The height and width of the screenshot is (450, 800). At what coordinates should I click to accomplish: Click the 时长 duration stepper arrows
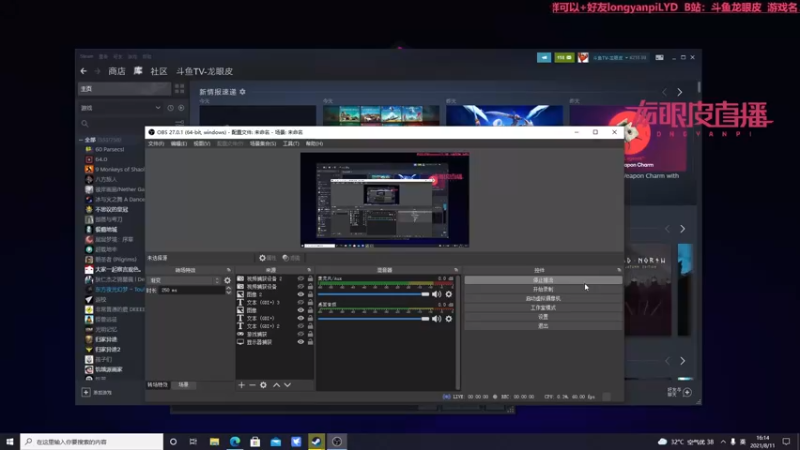pyautogui.click(x=229, y=290)
